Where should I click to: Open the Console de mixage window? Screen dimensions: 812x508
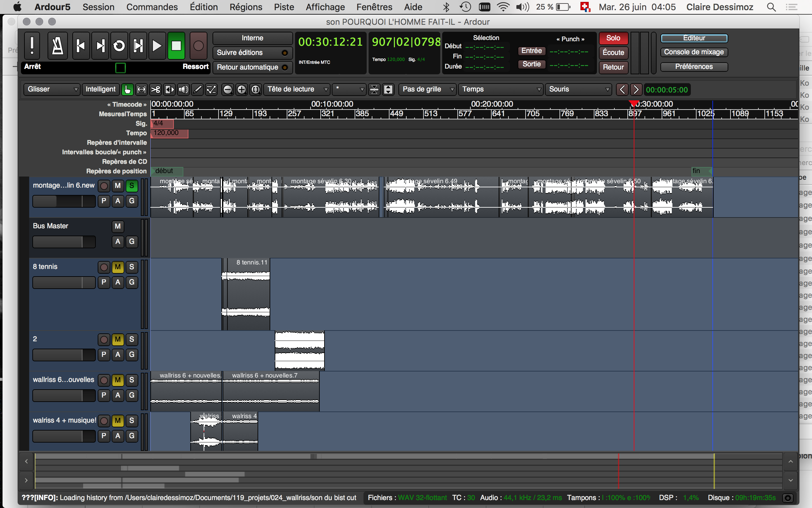[x=694, y=52]
